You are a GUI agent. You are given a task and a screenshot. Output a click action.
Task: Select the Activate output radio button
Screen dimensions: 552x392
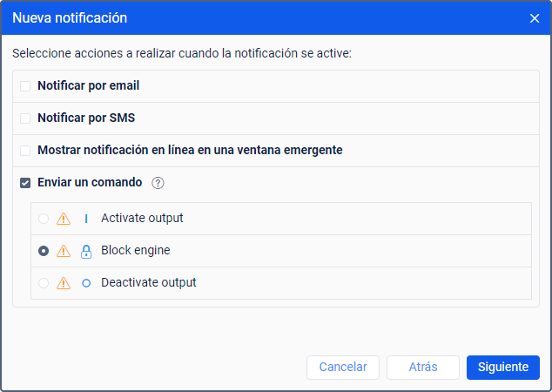point(44,219)
